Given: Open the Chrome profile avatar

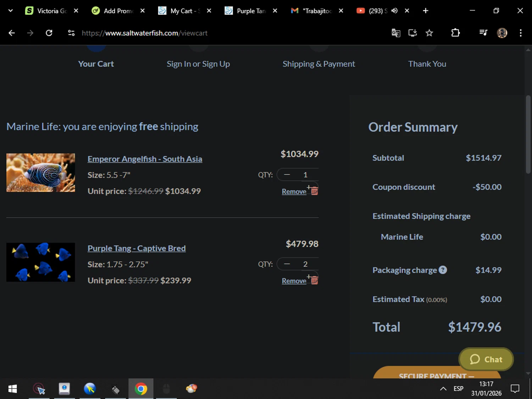Looking at the screenshot, I should pos(502,33).
